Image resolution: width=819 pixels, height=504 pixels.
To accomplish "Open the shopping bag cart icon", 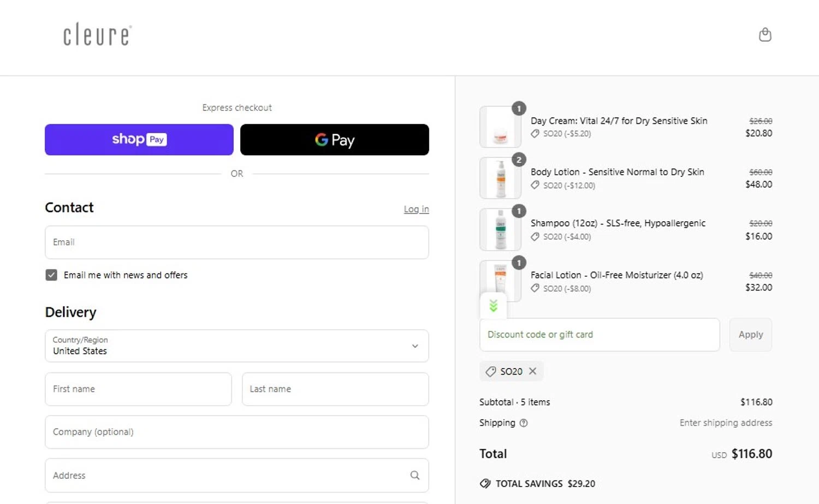I will [765, 35].
